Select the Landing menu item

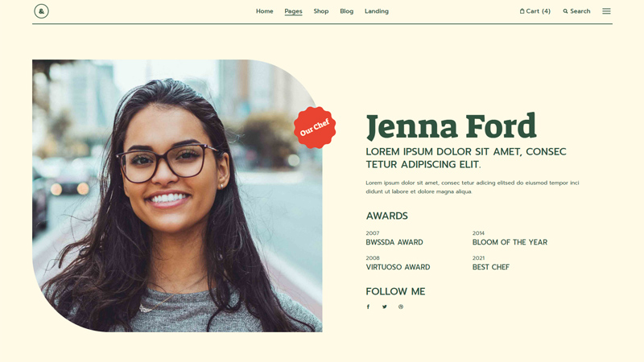[x=377, y=11]
